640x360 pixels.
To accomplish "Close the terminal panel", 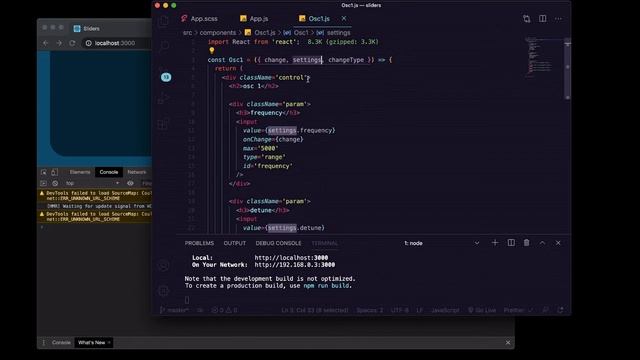I will (558, 243).
